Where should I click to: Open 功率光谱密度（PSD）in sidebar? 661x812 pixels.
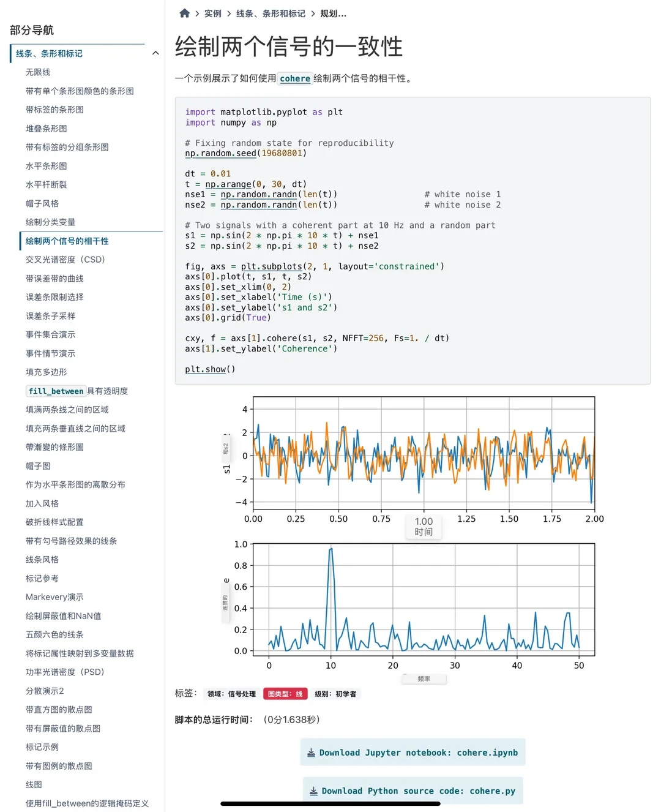click(x=65, y=672)
